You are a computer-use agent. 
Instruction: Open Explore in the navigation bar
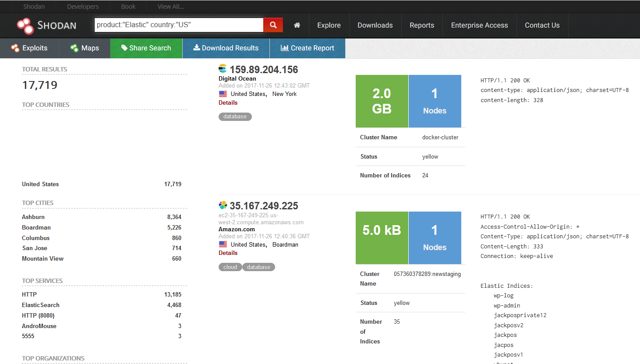(329, 25)
